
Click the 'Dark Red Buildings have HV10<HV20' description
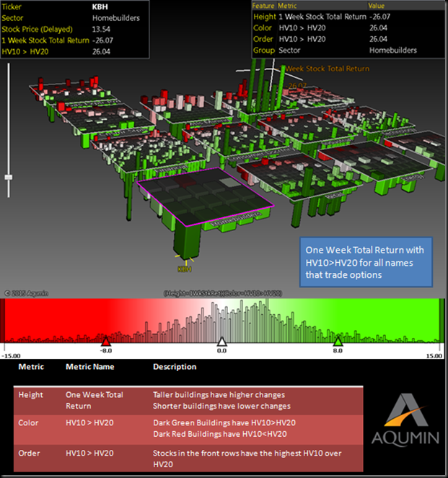click(219, 434)
